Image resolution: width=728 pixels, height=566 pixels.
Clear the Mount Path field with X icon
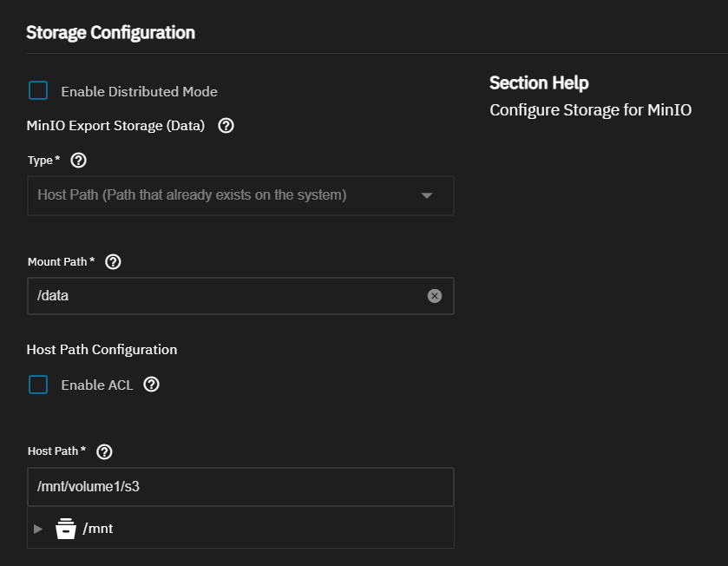pyautogui.click(x=435, y=296)
